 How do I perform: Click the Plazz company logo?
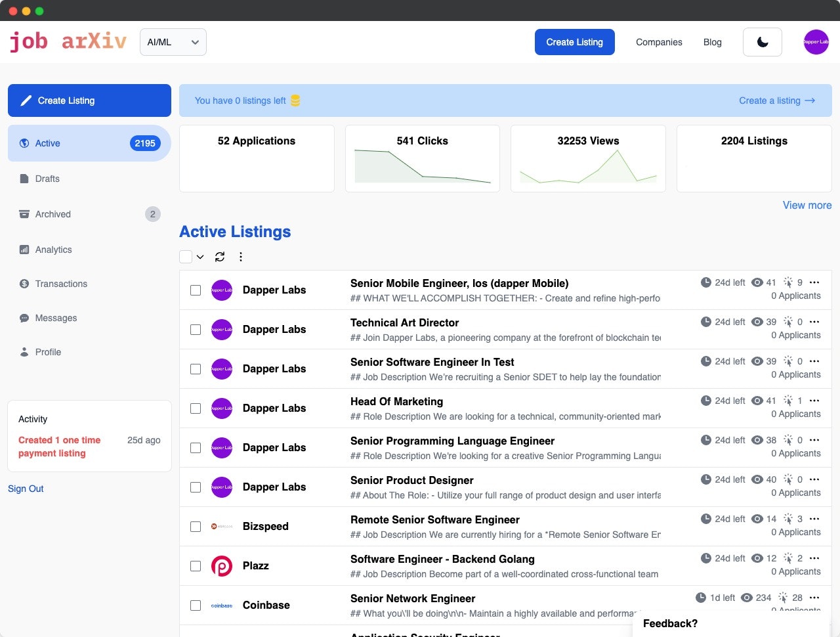tap(222, 566)
